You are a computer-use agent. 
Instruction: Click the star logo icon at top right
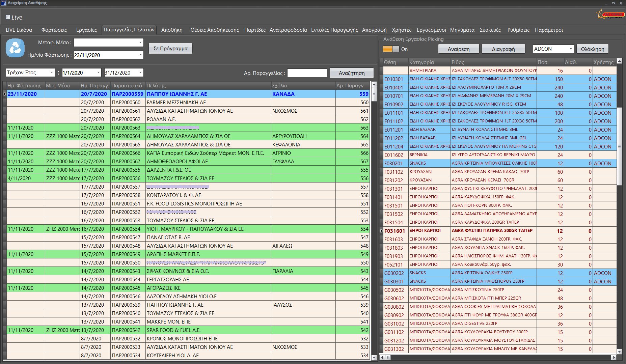[610, 15]
